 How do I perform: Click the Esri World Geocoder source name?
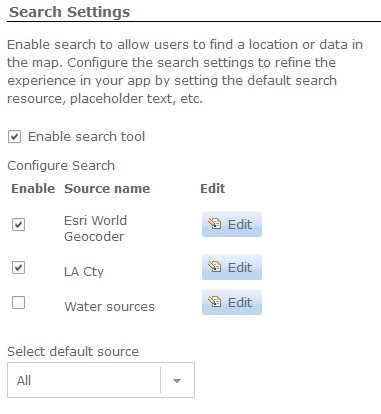(95, 228)
